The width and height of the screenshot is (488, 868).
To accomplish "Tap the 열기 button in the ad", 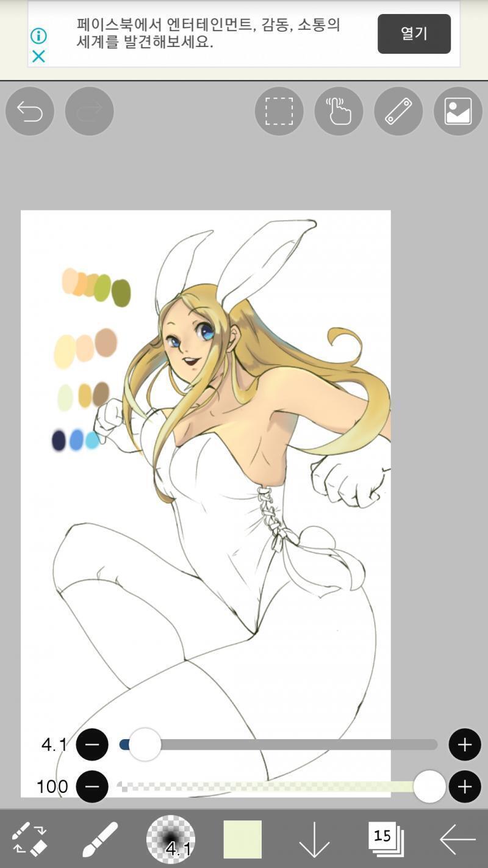I will point(414,34).
